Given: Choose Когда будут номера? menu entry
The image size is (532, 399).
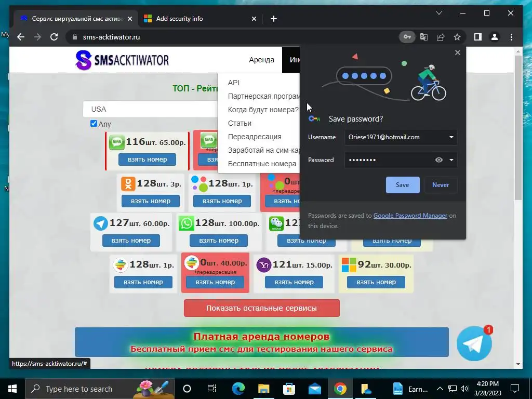Looking at the screenshot, I should point(263,110).
